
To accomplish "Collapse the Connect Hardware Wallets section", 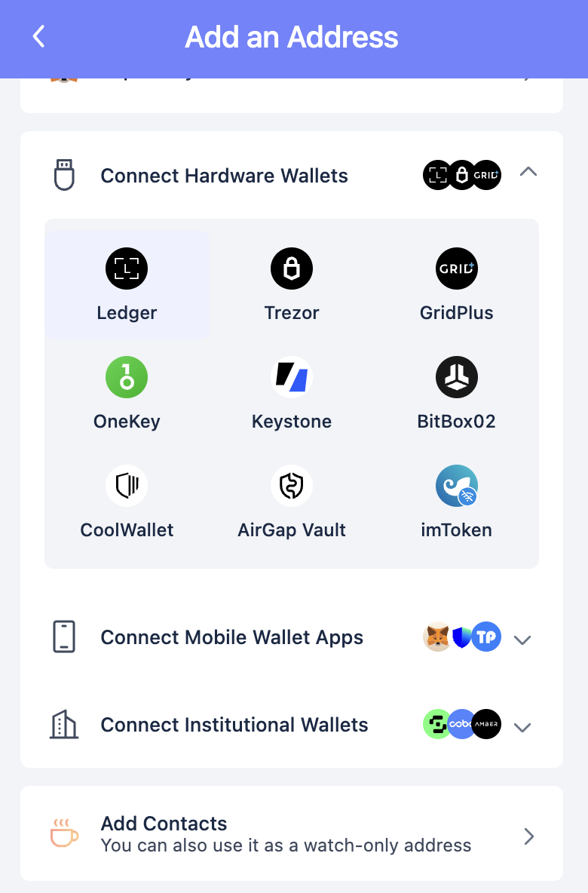I will [528, 171].
